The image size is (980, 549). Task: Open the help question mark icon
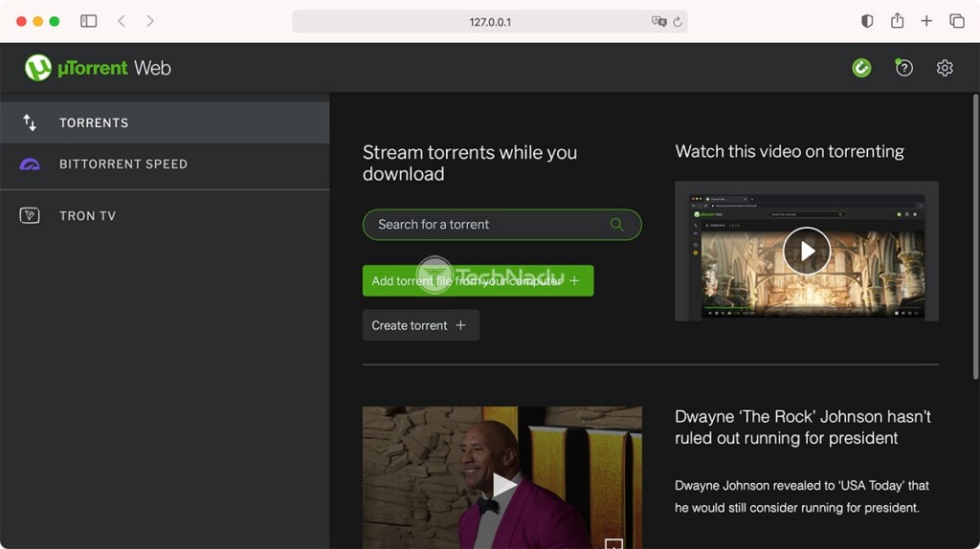[903, 68]
